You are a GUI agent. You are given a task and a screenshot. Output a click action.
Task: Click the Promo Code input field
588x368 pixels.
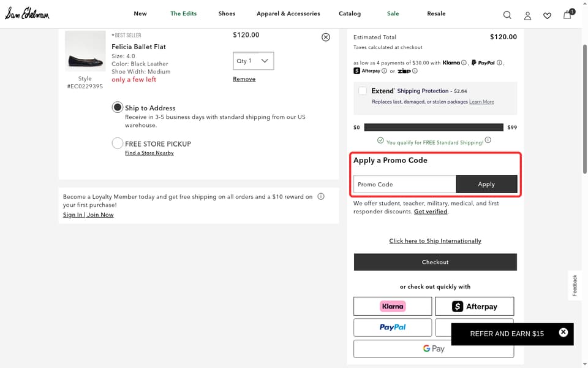click(x=405, y=184)
